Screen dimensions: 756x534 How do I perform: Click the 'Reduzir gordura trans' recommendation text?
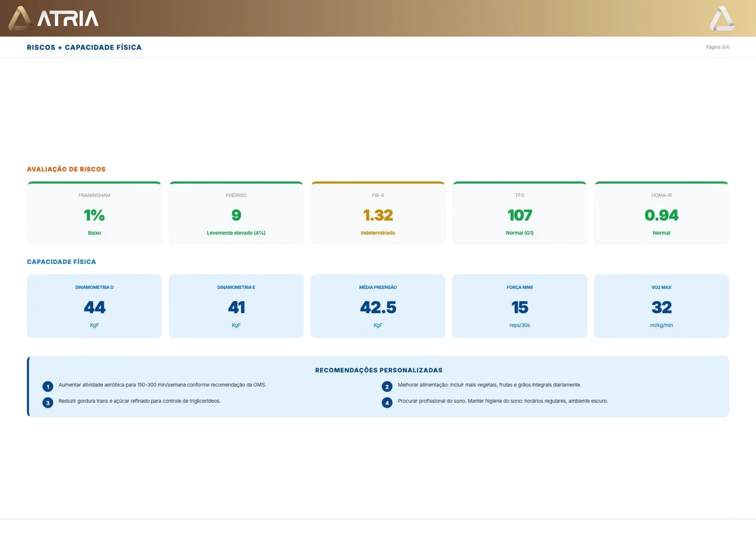coord(139,401)
